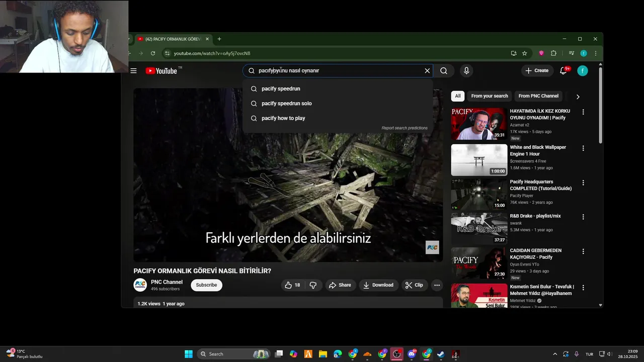
Task: Select the 'All' filter chip
Action: 457,96
